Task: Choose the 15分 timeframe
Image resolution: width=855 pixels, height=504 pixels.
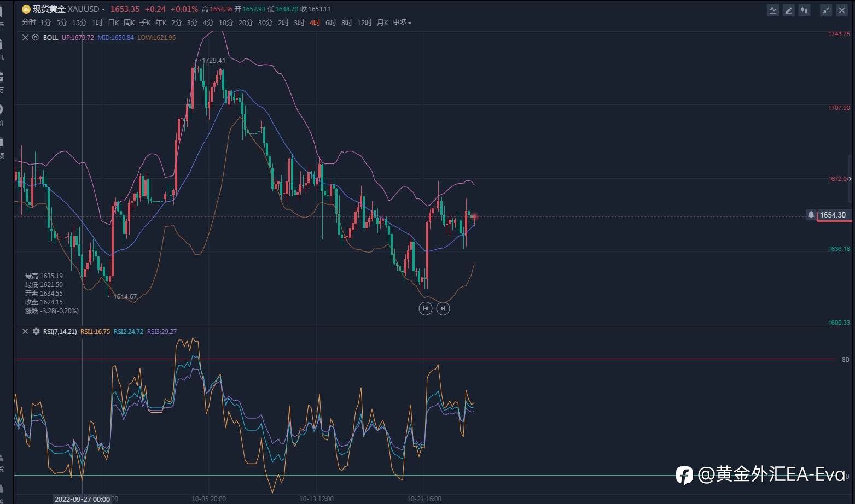Action: pyautogui.click(x=79, y=22)
